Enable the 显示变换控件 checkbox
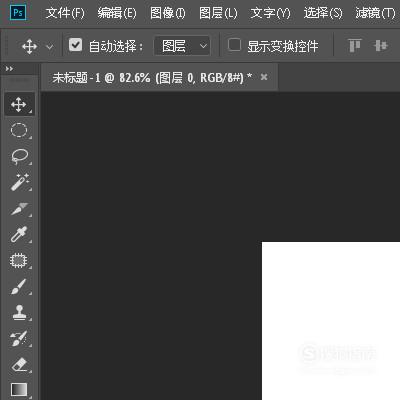This screenshot has width=400, height=400. pyautogui.click(x=234, y=45)
